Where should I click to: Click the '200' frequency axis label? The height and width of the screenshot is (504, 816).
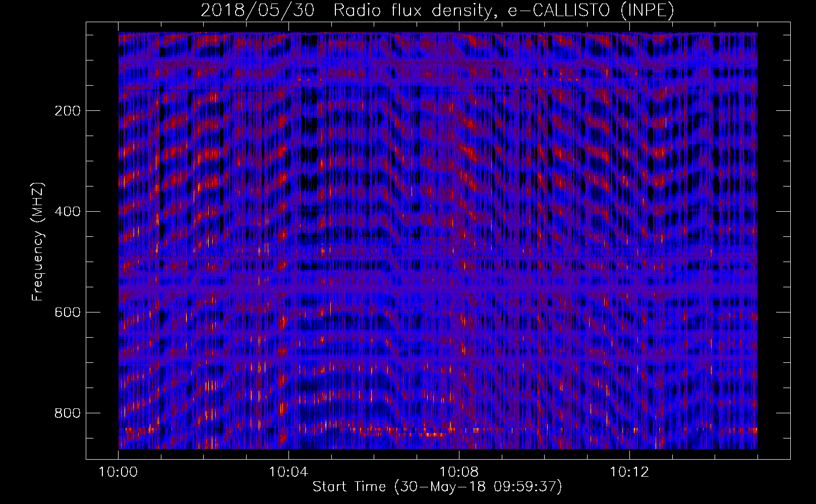pos(68,111)
